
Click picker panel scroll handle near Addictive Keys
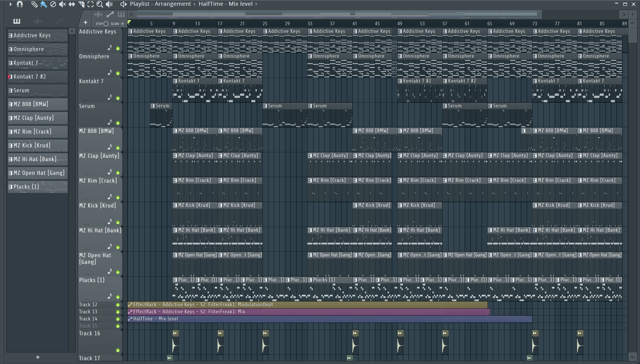click(72, 31)
